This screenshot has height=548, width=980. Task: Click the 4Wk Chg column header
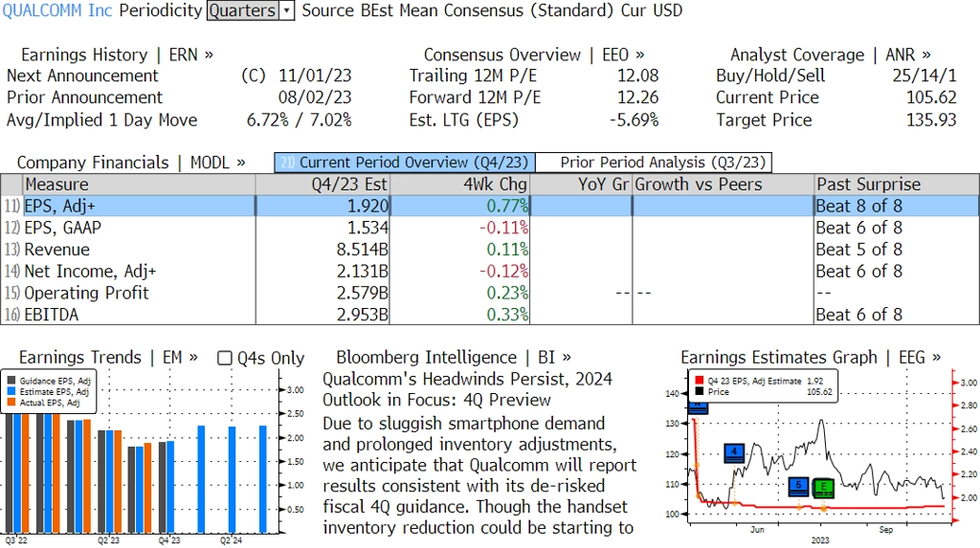click(460, 185)
